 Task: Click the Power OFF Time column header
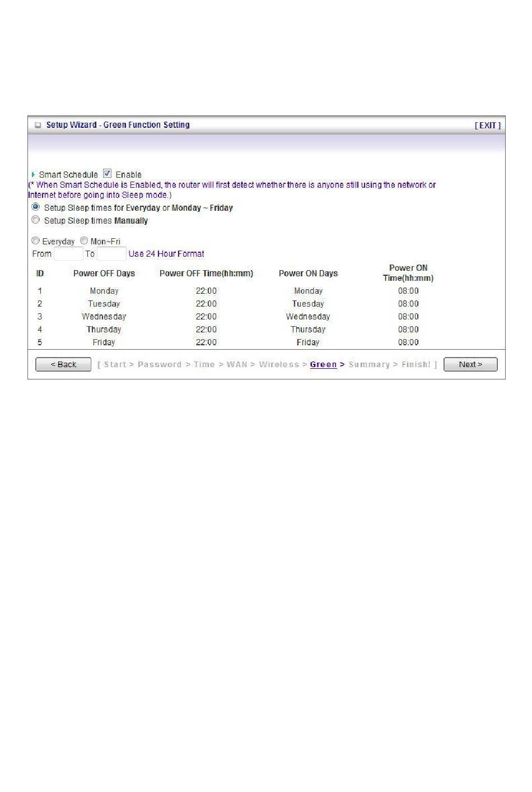click(206, 274)
